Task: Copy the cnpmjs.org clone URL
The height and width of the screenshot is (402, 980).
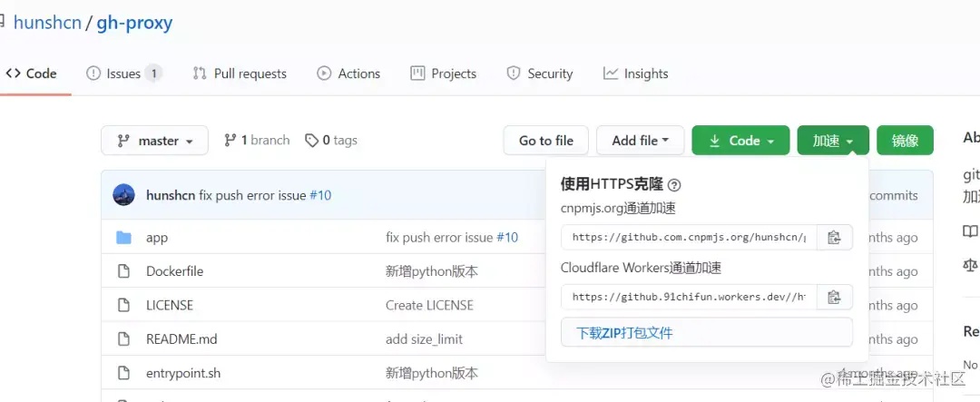Action: coord(834,237)
